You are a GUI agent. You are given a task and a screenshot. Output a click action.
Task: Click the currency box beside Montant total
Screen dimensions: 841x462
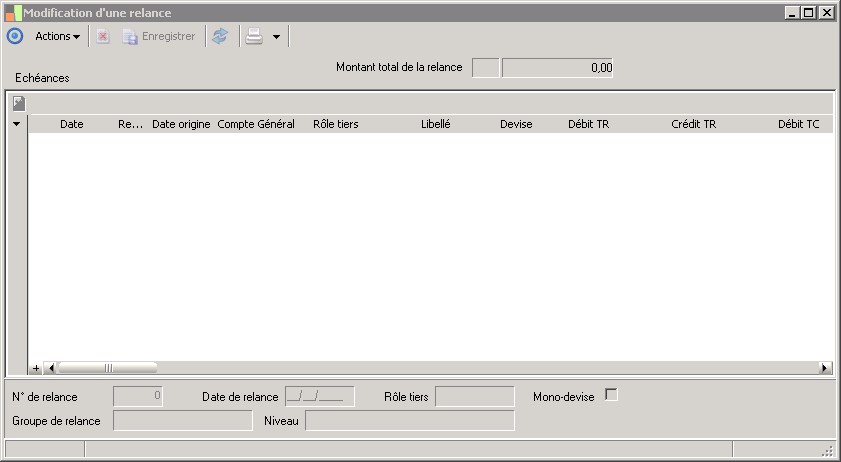click(485, 68)
